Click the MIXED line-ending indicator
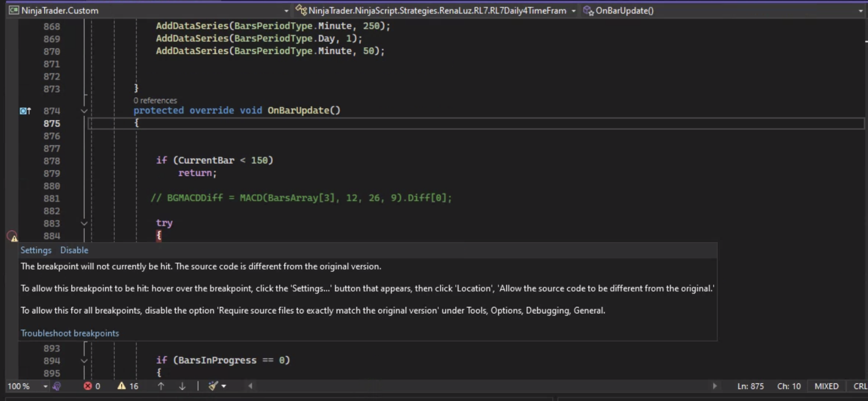 pos(826,387)
